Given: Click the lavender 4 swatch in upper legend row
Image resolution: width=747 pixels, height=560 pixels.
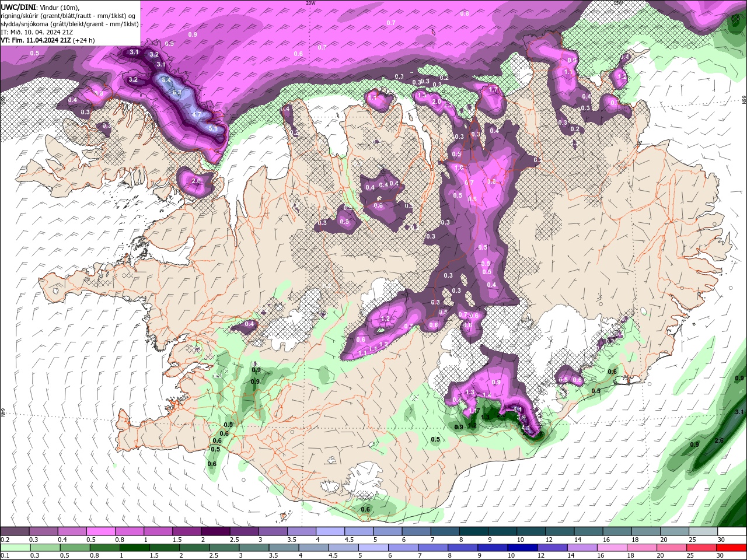Looking at the screenshot, I should point(330,531).
